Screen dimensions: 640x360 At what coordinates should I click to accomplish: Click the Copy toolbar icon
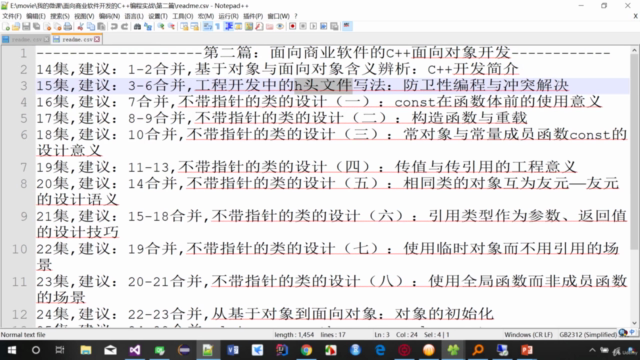pyautogui.click(x=91, y=27)
